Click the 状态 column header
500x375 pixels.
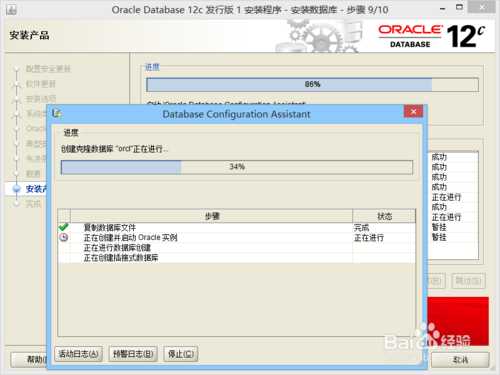[384, 216]
